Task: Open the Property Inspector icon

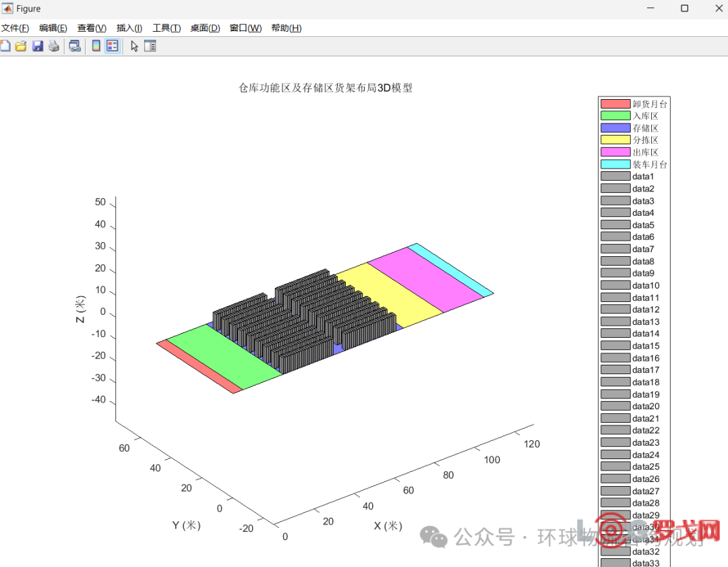Action: [150, 47]
